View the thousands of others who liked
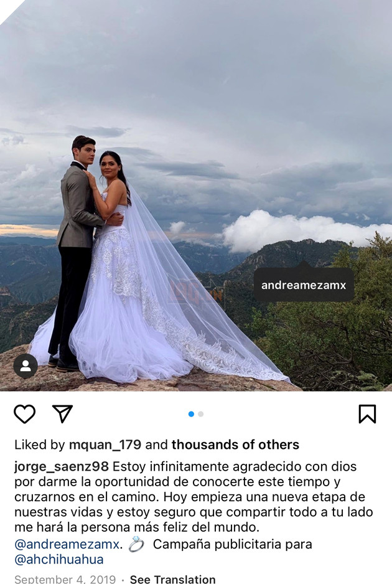 tap(235, 445)
